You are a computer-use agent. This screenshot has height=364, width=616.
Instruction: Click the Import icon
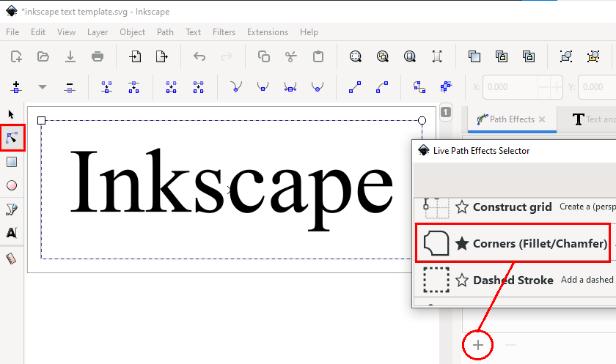point(135,56)
